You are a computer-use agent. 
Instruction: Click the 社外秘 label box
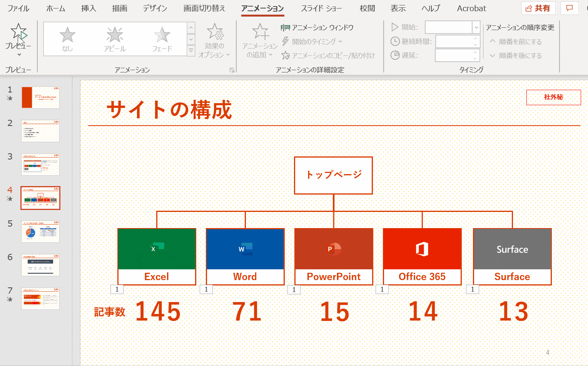pyautogui.click(x=553, y=97)
